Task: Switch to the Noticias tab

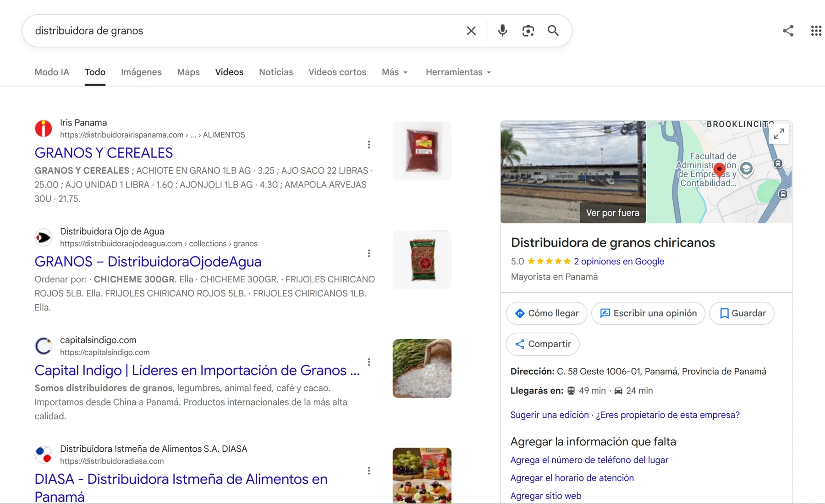Action: point(276,72)
